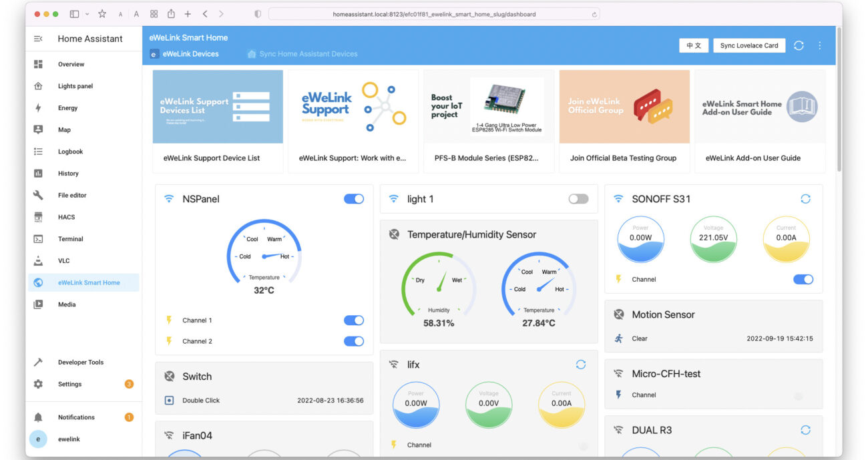Open Developer Tools hammer item
Viewport: 868px width, 460px height.
[83, 363]
